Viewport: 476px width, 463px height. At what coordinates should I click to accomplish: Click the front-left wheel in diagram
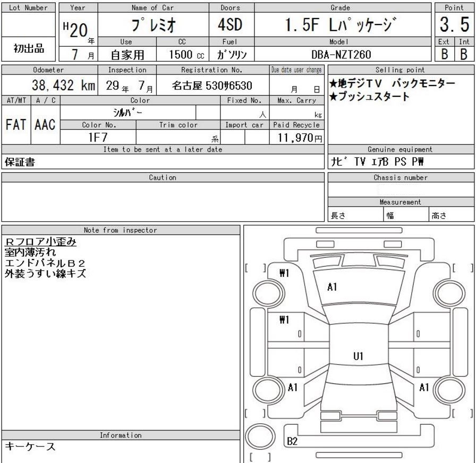click(268, 293)
